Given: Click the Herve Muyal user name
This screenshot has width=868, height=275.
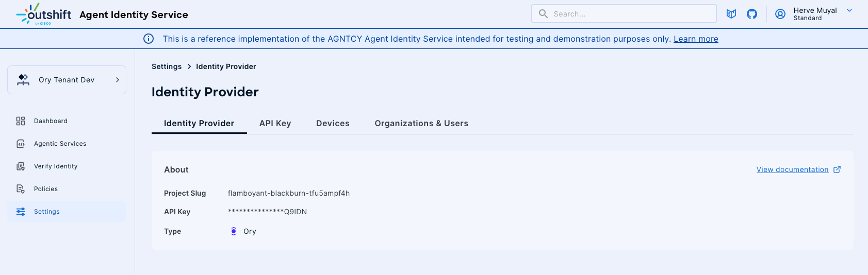Looking at the screenshot, I should coord(815,10).
